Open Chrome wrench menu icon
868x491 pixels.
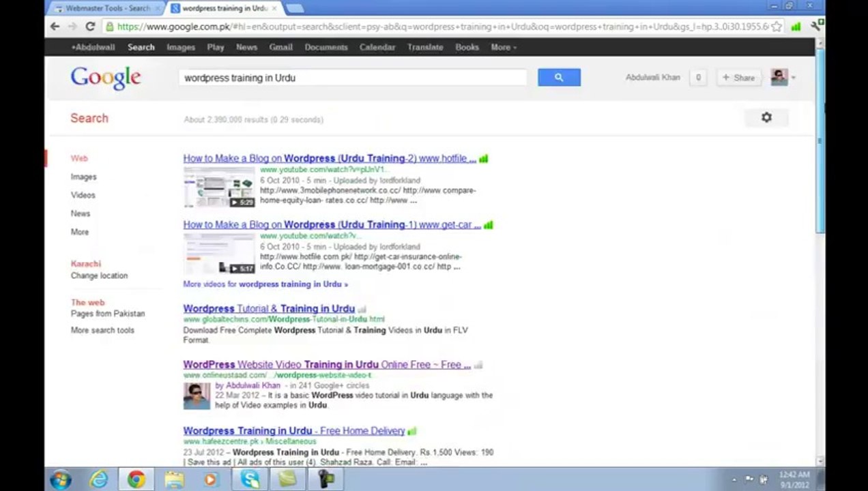tap(816, 27)
